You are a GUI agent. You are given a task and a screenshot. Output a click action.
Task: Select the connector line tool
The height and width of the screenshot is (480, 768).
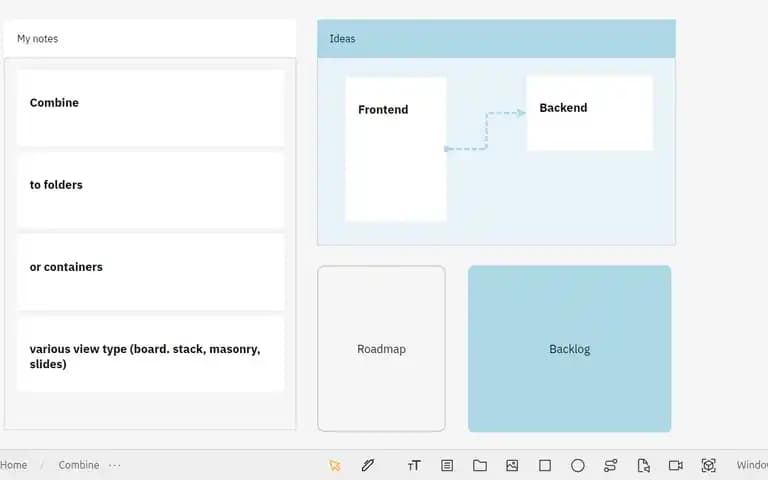(x=610, y=465)
